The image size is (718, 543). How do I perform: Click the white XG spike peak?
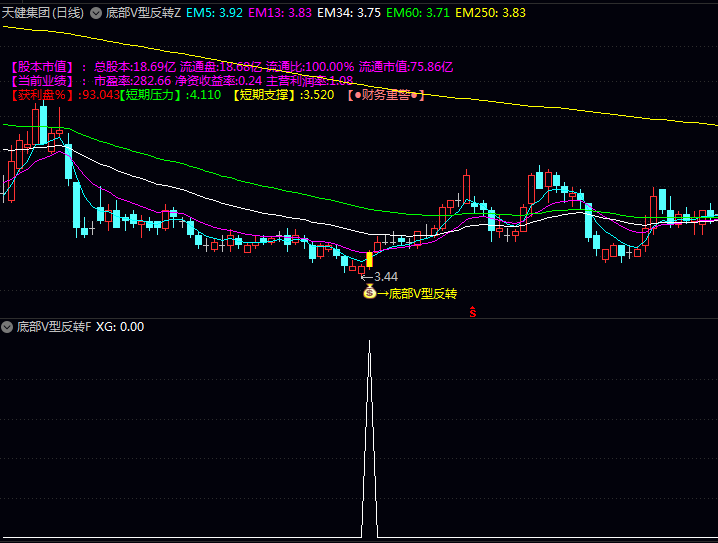pos(370,341)
